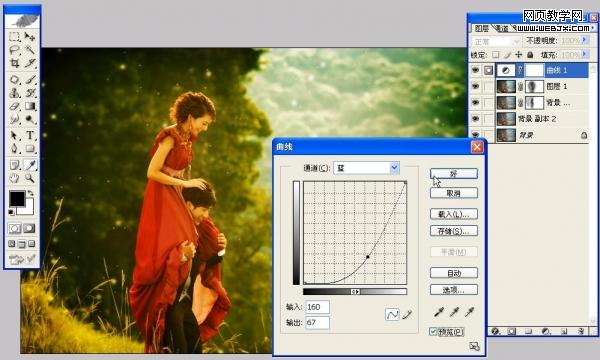Open the opacity slider arrow
The image size is (600, 360).
coord(584,40)
